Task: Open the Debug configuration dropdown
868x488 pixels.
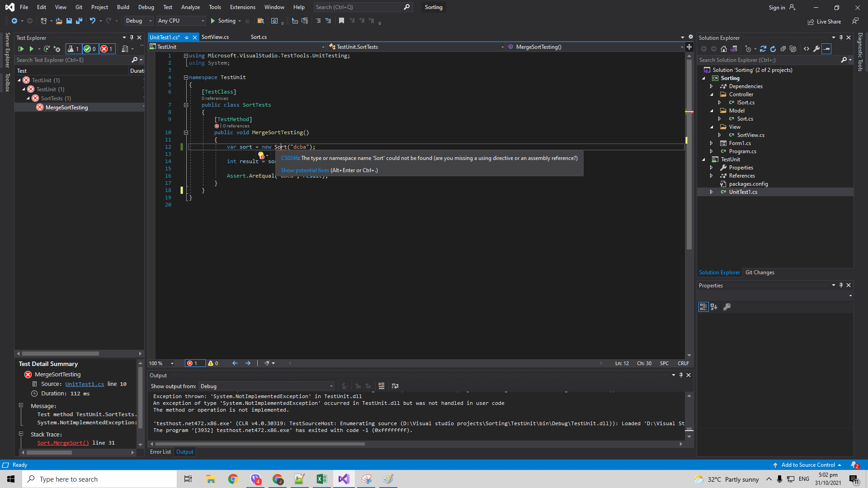Action: pos(139,21)
